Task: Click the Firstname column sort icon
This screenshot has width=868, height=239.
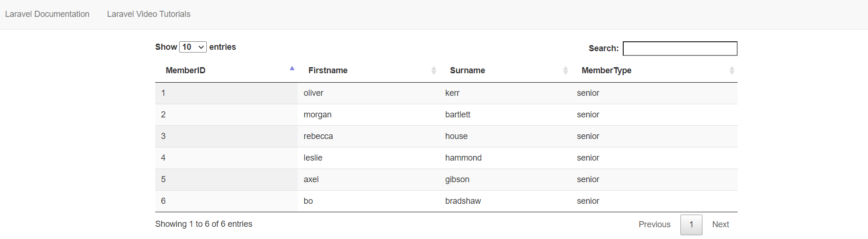Action: pos(434,70)
